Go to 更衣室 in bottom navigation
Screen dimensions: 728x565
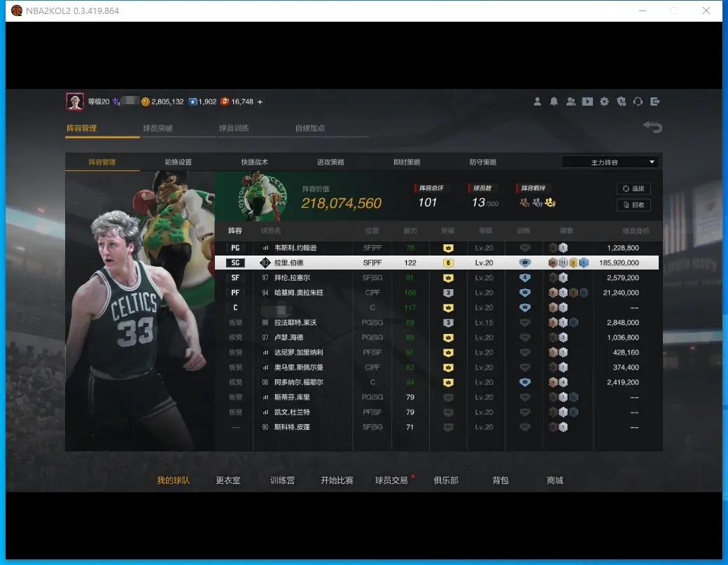(227, 480)
